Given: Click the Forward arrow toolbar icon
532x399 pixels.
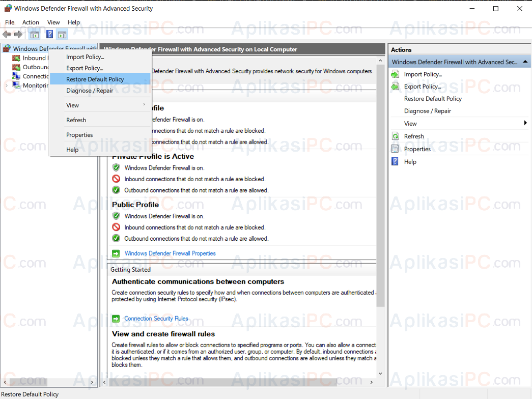Looking at the screenshot, I should (x=18, y=34).
